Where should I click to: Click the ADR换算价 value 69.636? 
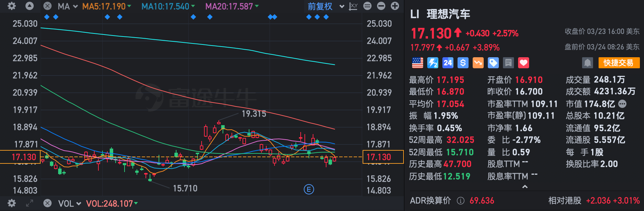pos(482,201)
